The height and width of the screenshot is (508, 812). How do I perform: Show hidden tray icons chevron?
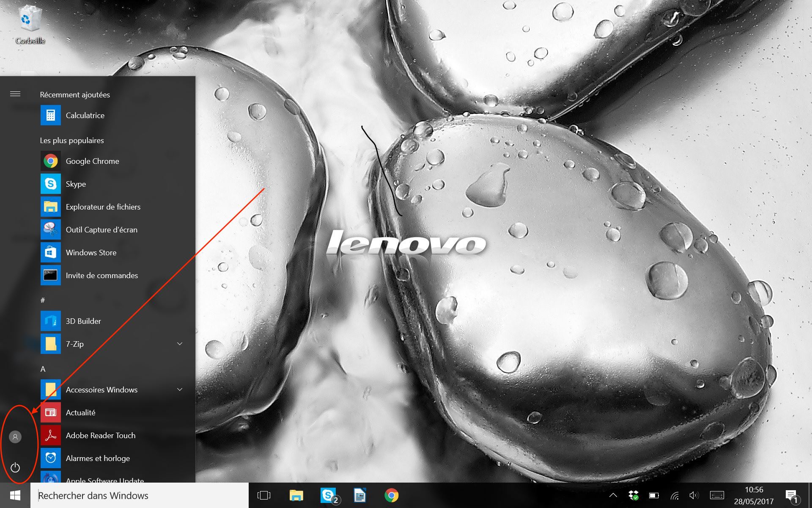tap(613, 495)
